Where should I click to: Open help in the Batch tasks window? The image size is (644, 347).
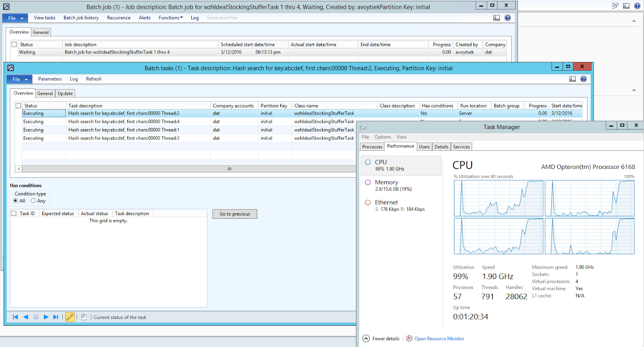[583, 79]
